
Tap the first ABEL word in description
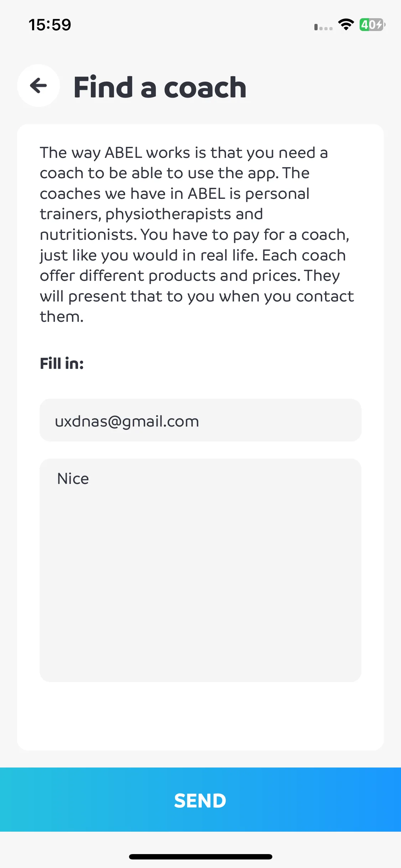[123, 153]
